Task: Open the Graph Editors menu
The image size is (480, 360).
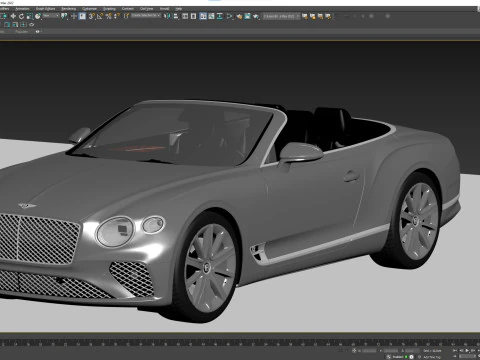Action: point(45,8)
